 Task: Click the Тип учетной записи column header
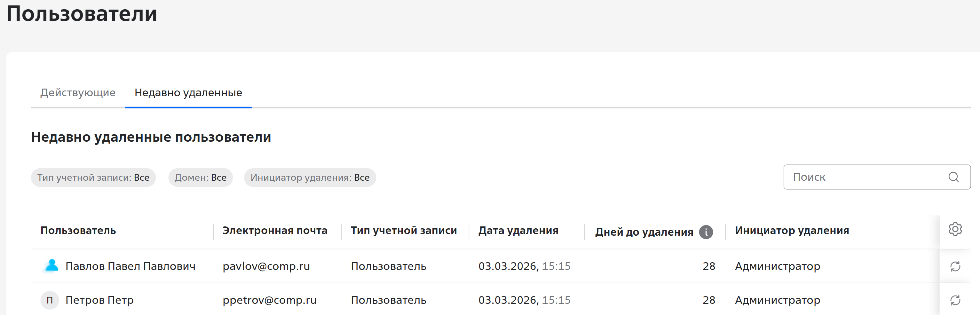point(404,231)
